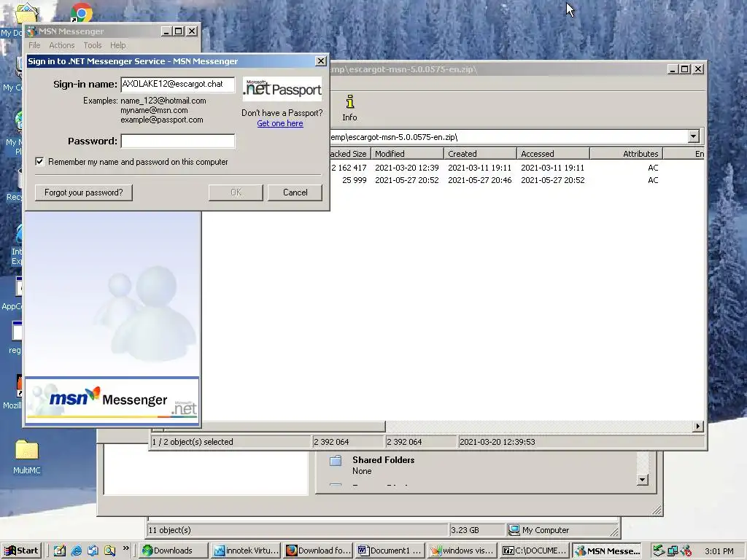Screen dimensions: 747x560
Task: Click the MSN Messenger title bar icon
Action: click(x=32, y=31)
